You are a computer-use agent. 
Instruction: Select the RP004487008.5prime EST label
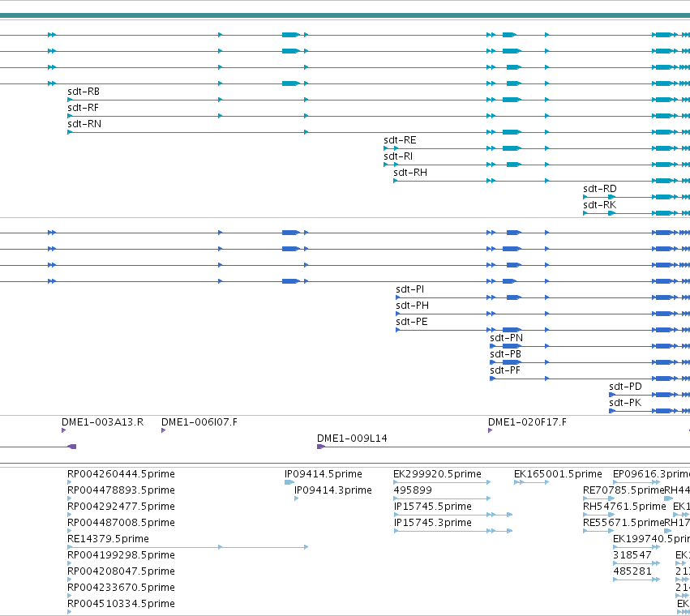tap(121, 523)
